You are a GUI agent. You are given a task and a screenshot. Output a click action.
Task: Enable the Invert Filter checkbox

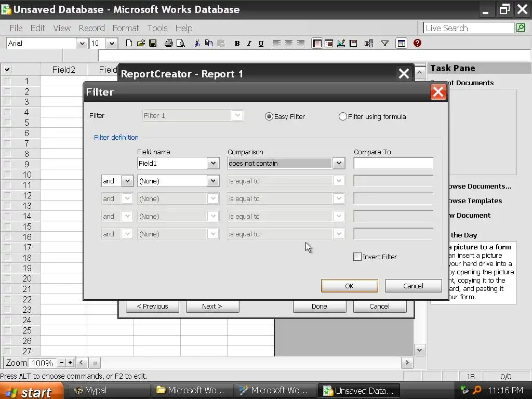tap(357, 257)
